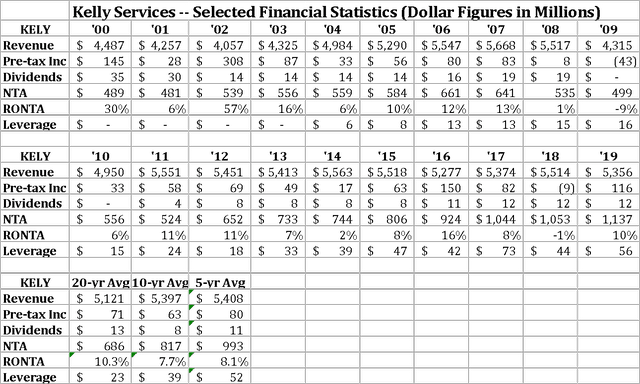This screenshot has width=640, height=384.
Task: Select the 20-yr Avg RONTA cell showing 10.3%
Action: point(100,362)
